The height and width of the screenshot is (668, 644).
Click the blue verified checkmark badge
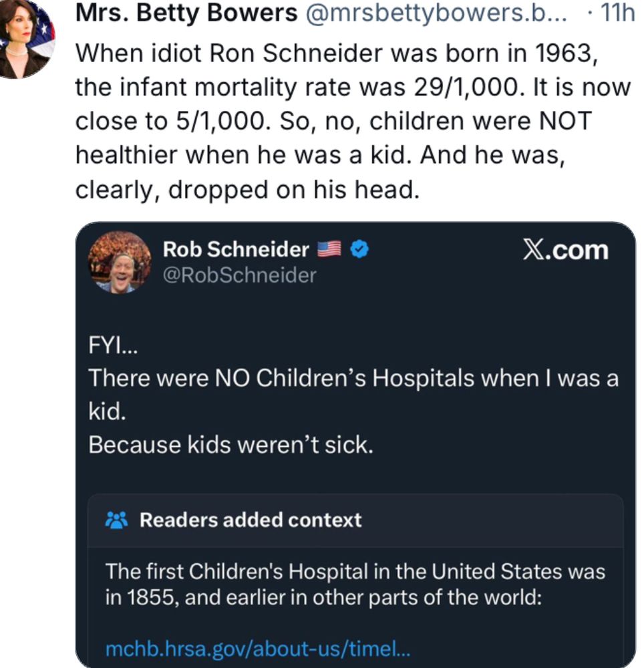tap(360, 250)
